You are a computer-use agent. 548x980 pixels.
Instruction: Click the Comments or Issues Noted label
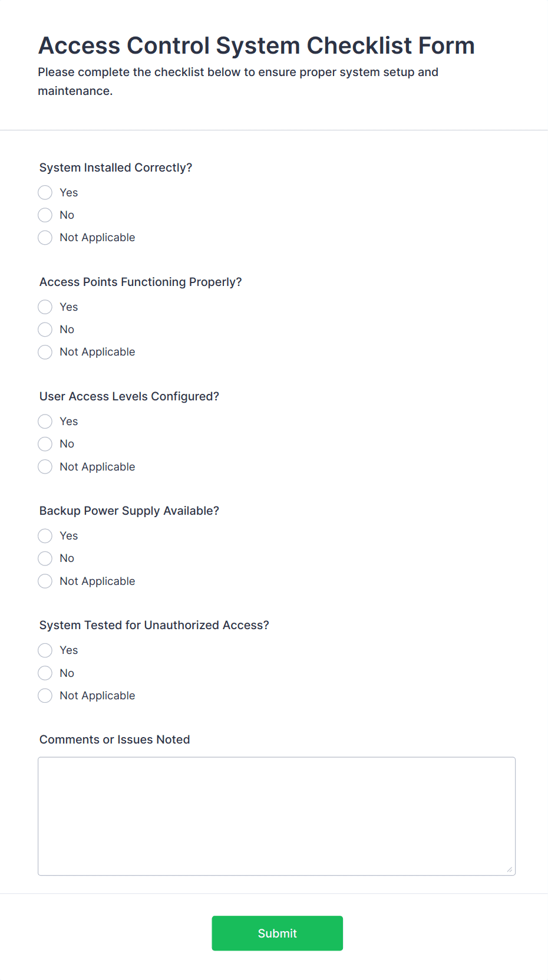click(115, 740)
